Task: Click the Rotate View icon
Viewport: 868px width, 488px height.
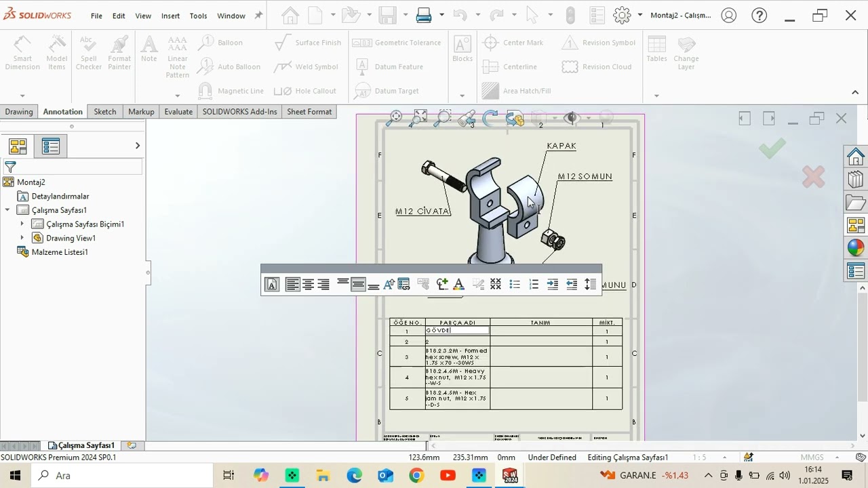Action: pos(490,119)
